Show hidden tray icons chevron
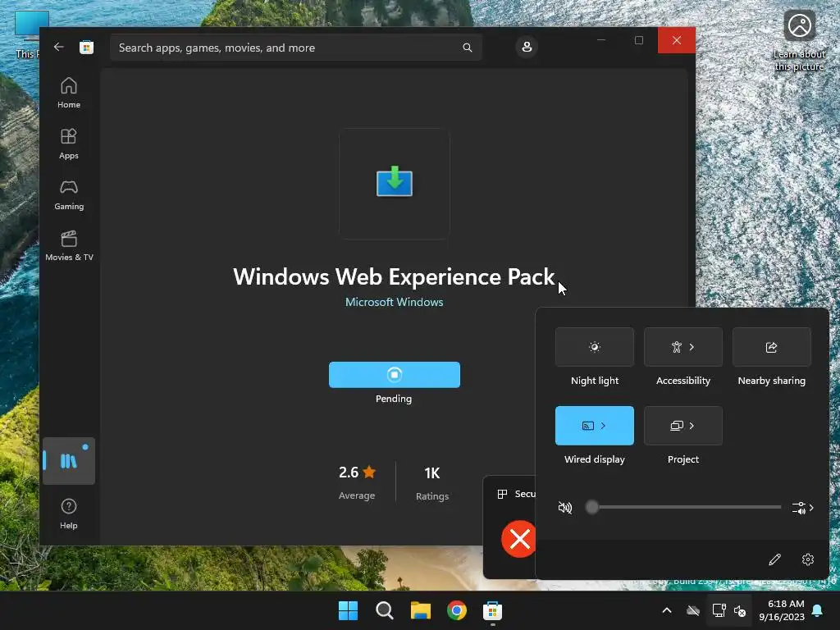 tap(667, 610)
